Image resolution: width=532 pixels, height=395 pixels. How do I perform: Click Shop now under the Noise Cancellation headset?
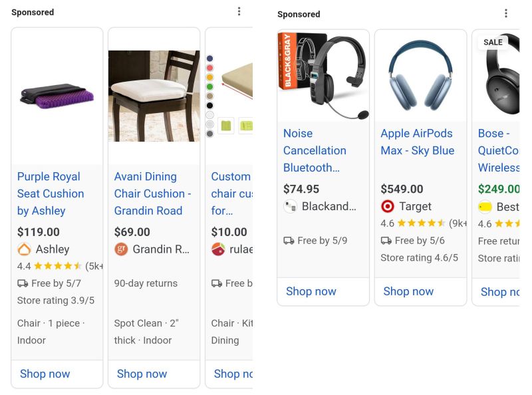(311, 291)
